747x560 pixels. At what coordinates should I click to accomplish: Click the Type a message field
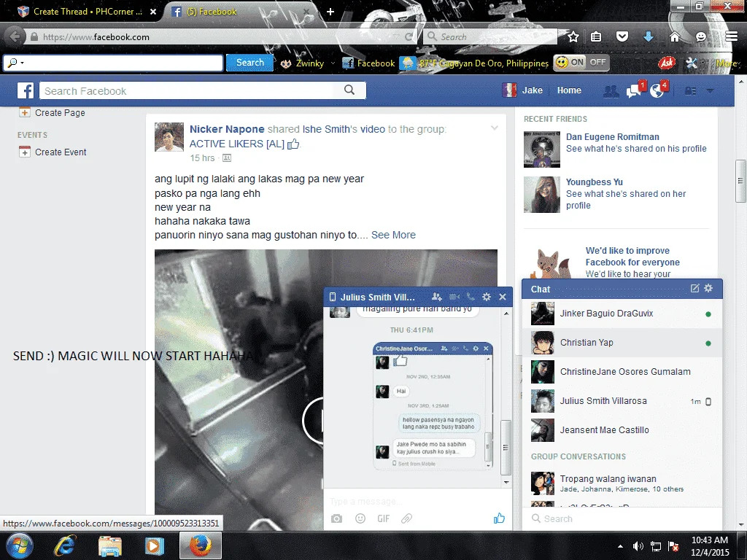[418, 501]
